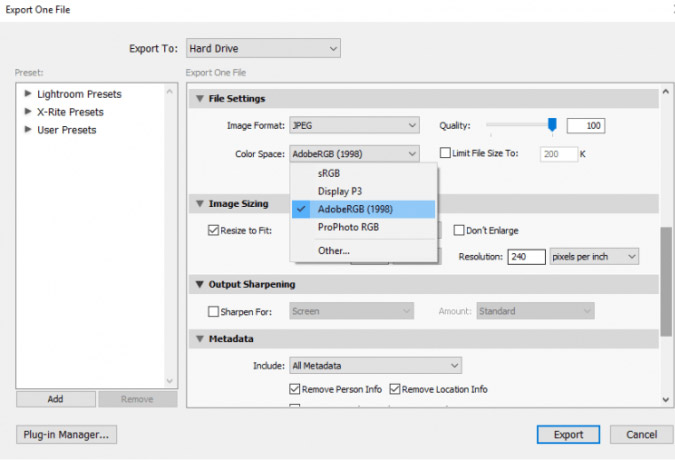Collapse the Metadata section triangle
The width and height of the screenshot is (675, 460).
[x=198, y=339]
